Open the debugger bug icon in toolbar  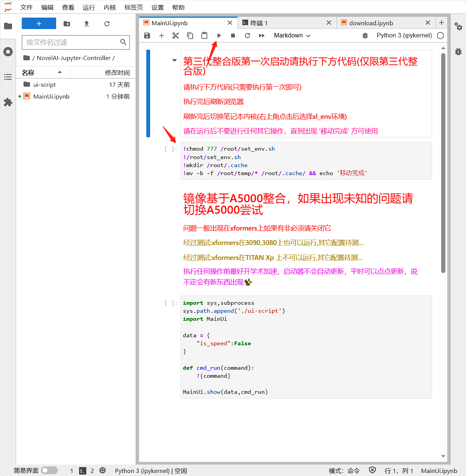click(365, 36)
